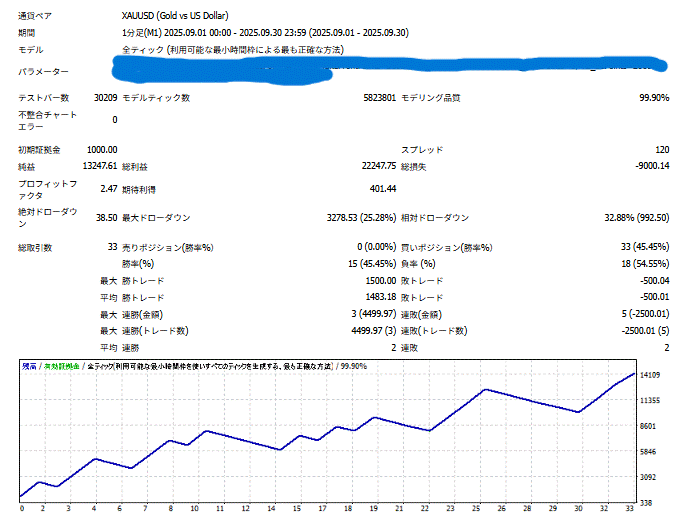Select the initial deposit value 1000.00
687x520 pixels.
coord(98,149)
